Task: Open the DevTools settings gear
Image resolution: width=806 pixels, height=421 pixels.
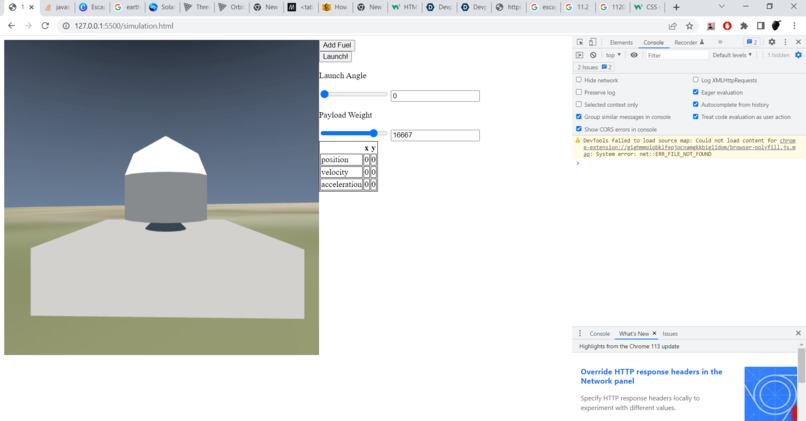Action: [772, 42]
